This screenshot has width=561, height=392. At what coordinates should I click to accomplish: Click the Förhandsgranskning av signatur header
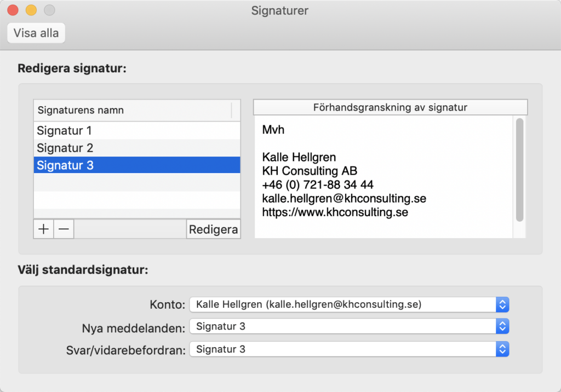[390, 107]
